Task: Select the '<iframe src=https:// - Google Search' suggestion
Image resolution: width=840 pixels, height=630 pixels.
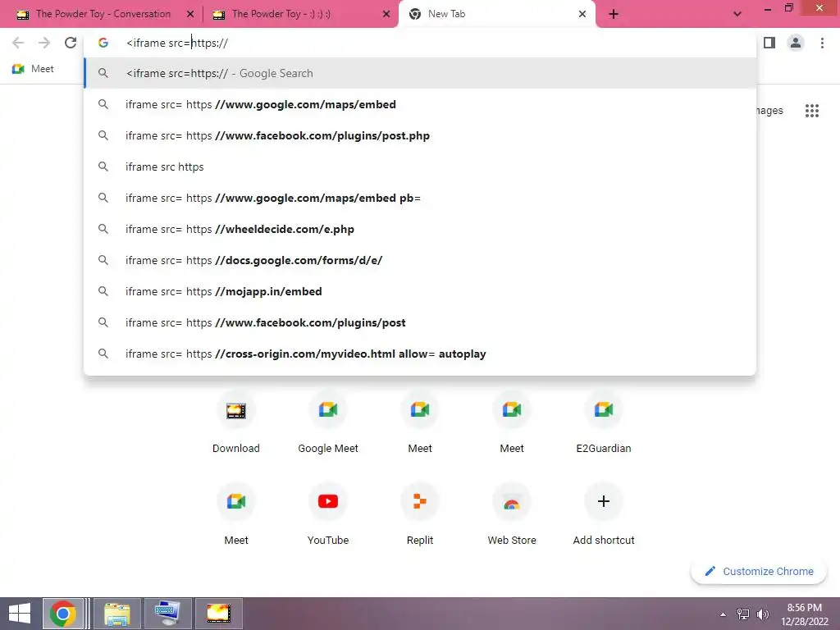Action: tap(421, 73)
